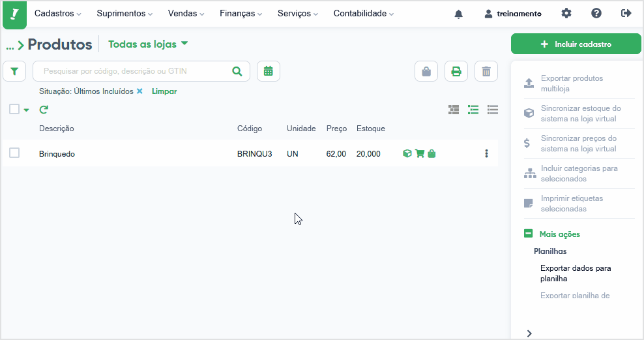Open the treinamento user account

click(512, 14)
